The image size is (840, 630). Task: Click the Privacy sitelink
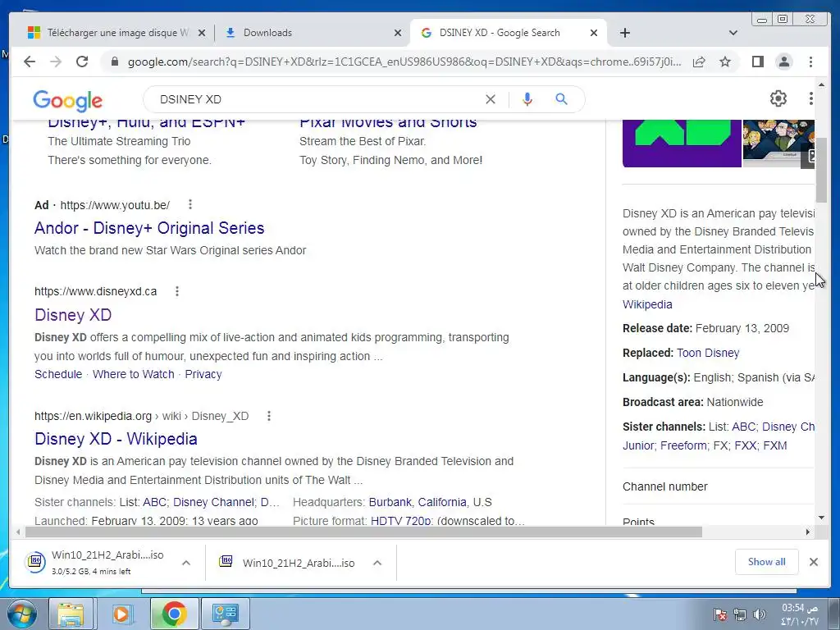[203, 374]
